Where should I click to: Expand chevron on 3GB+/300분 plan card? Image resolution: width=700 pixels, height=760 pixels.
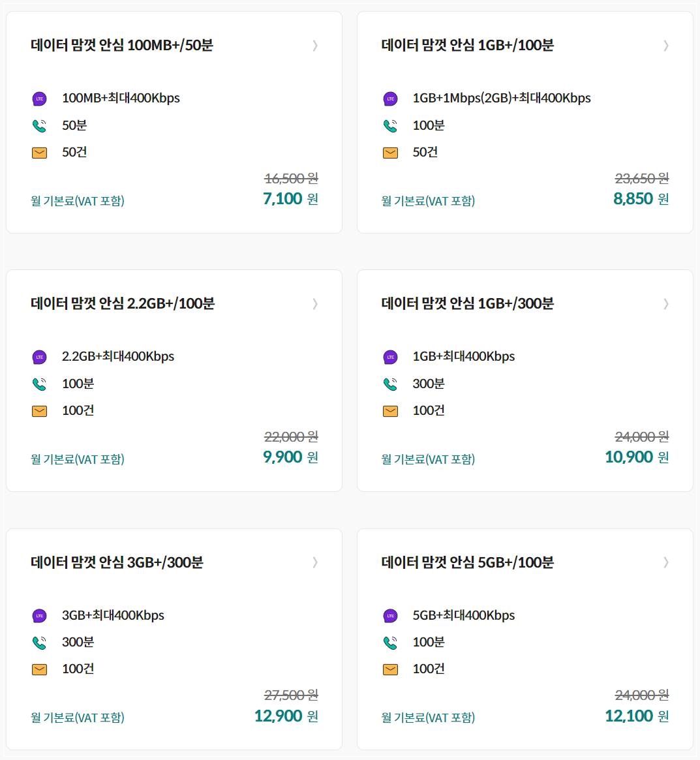tap(315, 562)
